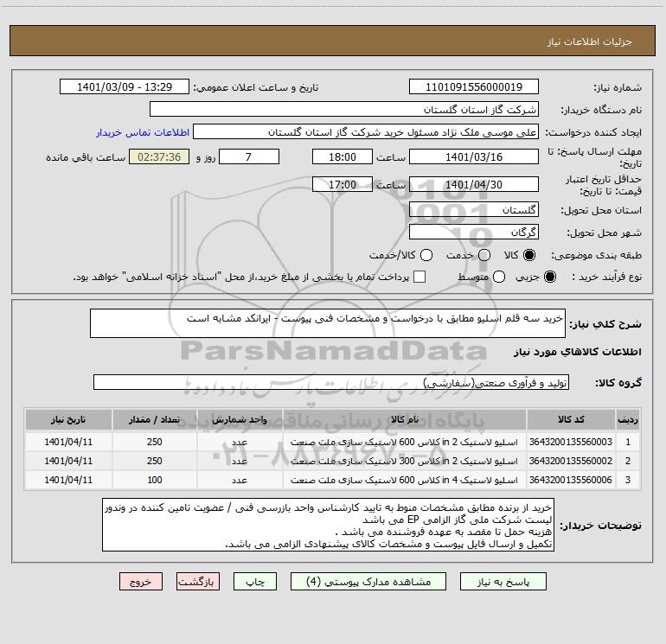
Task: Click the validity time 17:00 field
Action: pyautogui.click(x=343, y=184)
